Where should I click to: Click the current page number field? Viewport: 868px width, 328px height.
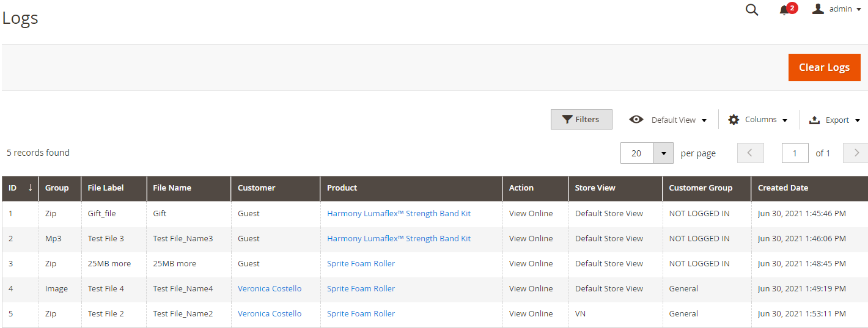795,153
